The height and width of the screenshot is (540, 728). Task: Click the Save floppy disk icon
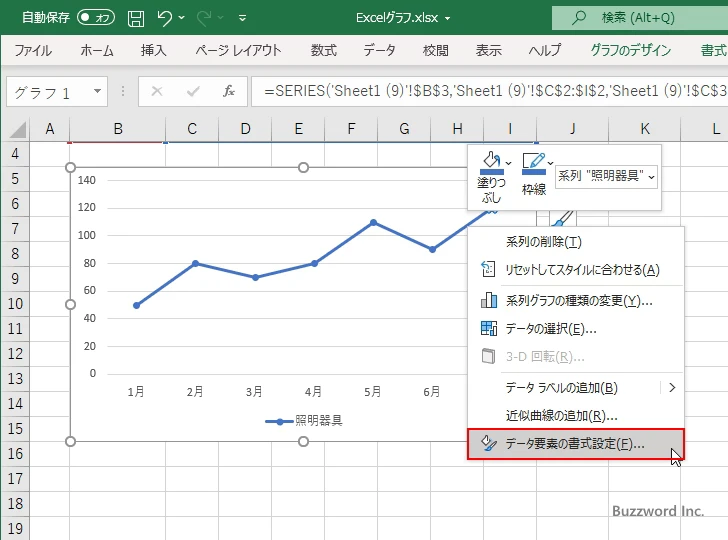136,17
